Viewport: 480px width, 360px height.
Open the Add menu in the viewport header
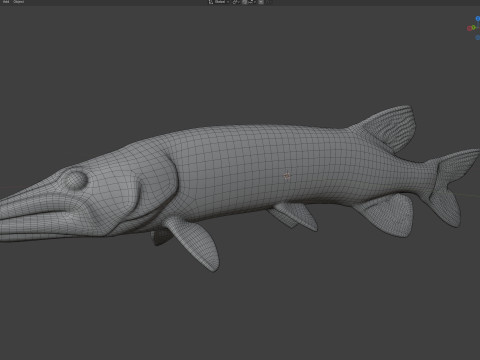coord(6,1)
